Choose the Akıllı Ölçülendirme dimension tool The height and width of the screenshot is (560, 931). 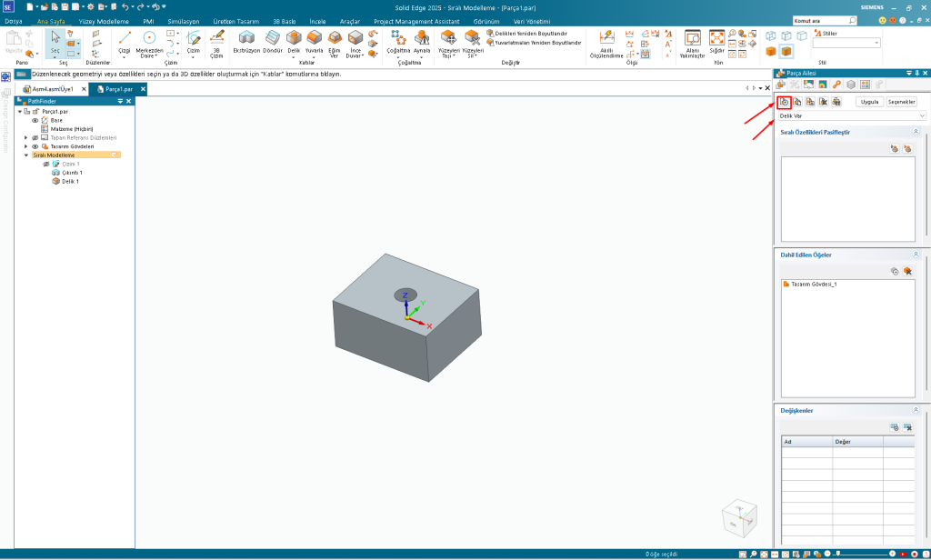tap(607, 40)
